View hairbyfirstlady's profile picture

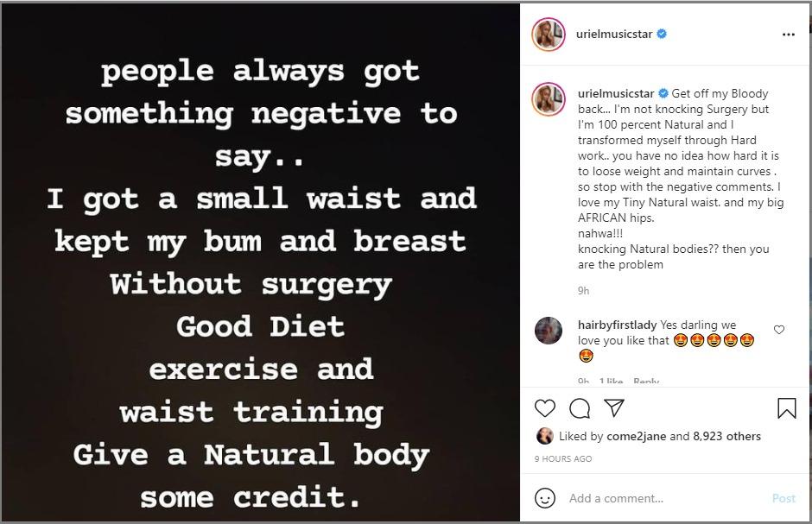point(549,331)
